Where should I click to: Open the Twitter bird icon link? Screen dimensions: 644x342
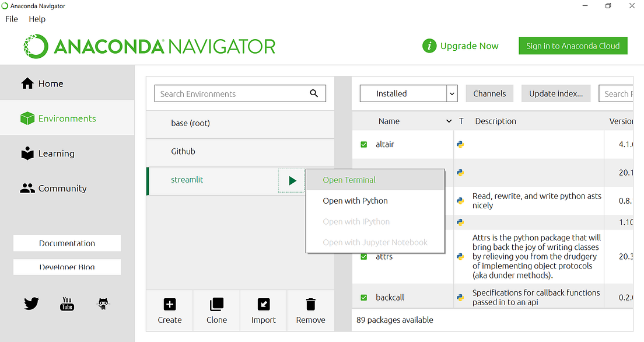32,303
